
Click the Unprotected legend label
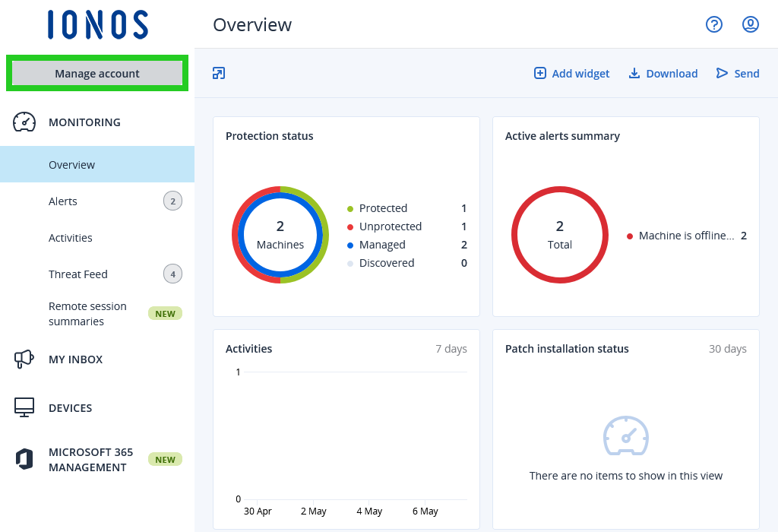(x=391, y=226)
